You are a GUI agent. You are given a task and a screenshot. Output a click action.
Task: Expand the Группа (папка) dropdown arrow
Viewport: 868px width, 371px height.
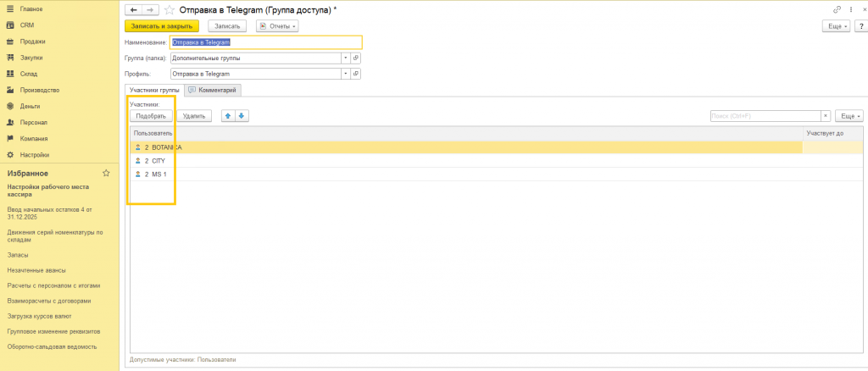click(x=346, y=58)
